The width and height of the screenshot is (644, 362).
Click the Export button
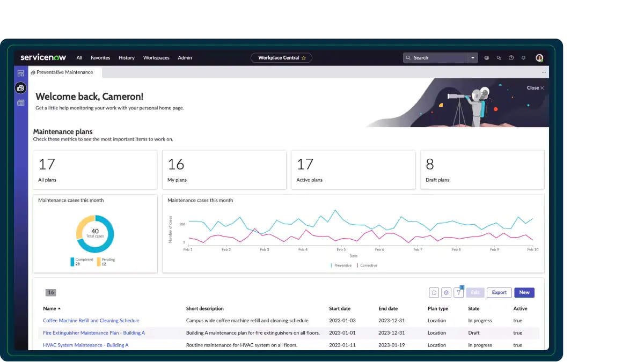(x=499, y=292)
